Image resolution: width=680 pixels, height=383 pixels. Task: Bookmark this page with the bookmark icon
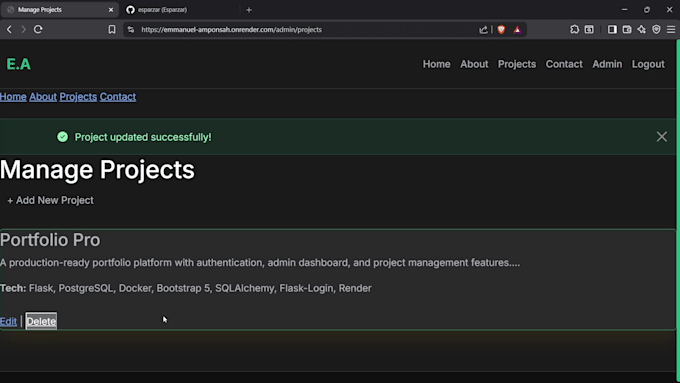(x=112, y=29)
